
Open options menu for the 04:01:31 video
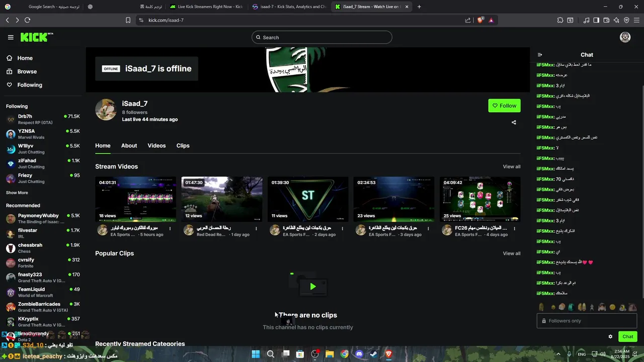click(x=170, y=228)
